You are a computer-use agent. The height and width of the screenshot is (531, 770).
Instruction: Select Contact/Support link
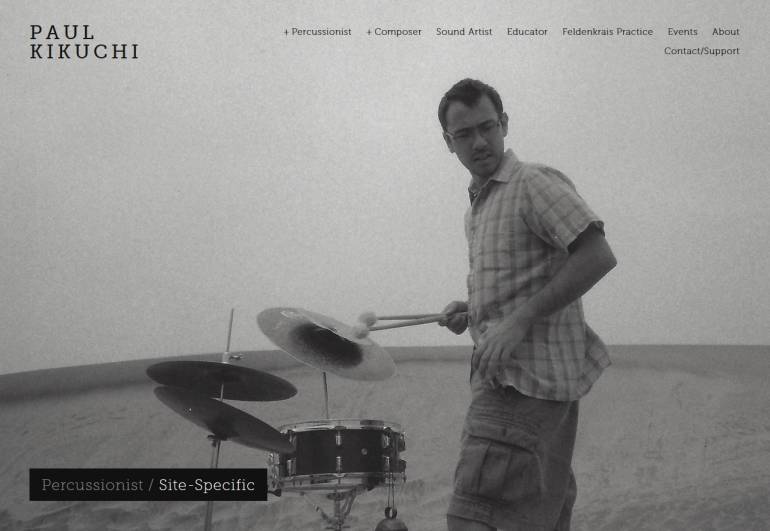pos(701,51)
